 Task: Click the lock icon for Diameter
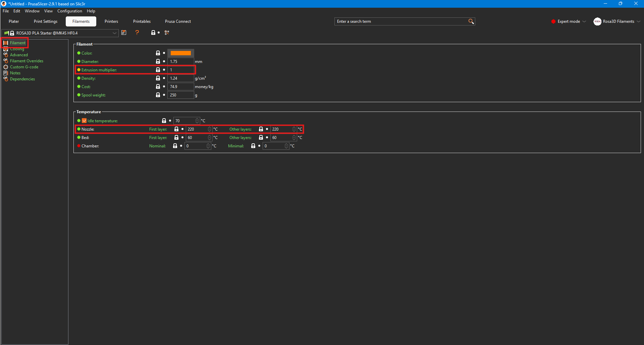coord(158,61)
